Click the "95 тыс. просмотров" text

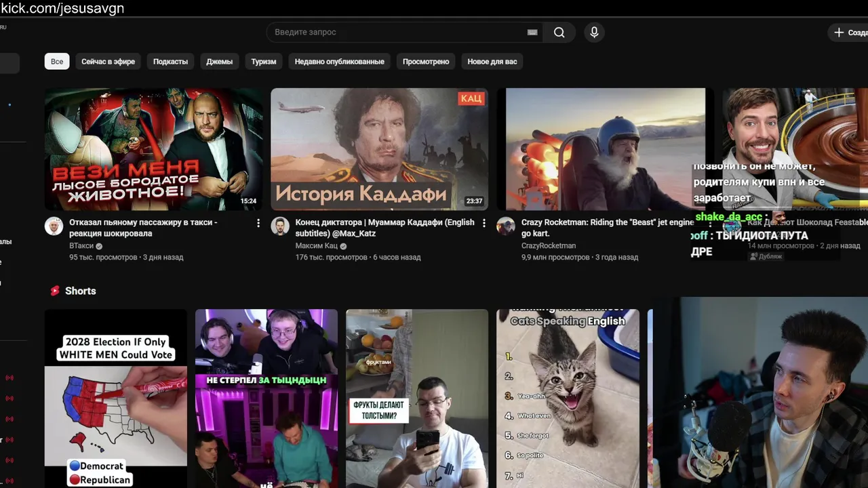pyautogui.click(x=103, y=258)
